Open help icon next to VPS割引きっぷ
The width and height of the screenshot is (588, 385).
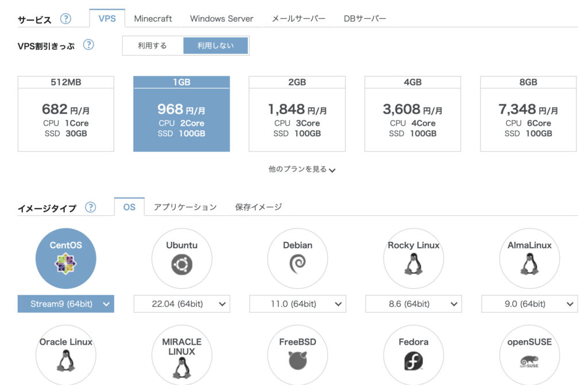pos(88,45)
